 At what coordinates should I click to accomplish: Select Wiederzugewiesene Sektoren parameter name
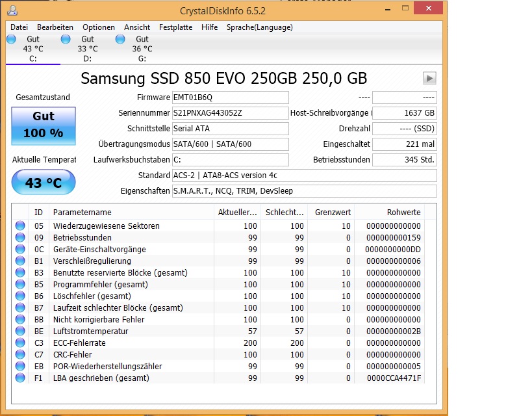(106, 226)
